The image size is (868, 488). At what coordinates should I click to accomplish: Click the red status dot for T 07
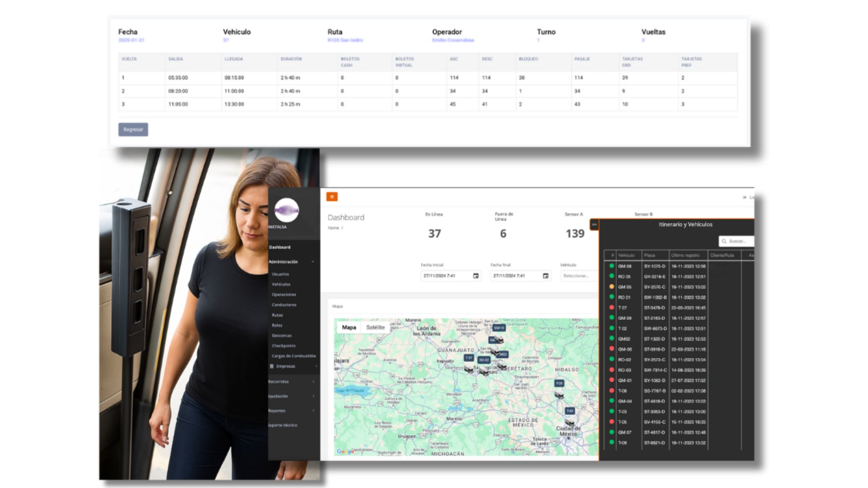pyautogui.click(x=612, y=308)
